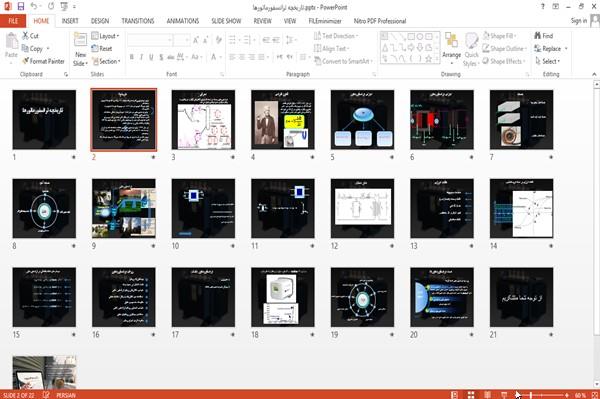This screenshot has height=399, width=600.
Task: Start slide show from beginning icon
Action: (64, 6)
